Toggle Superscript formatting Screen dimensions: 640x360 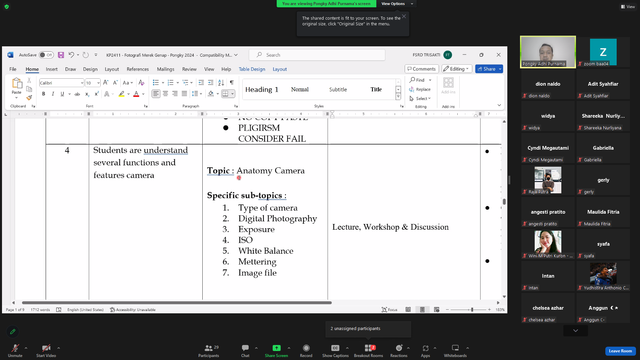[97, 94]
